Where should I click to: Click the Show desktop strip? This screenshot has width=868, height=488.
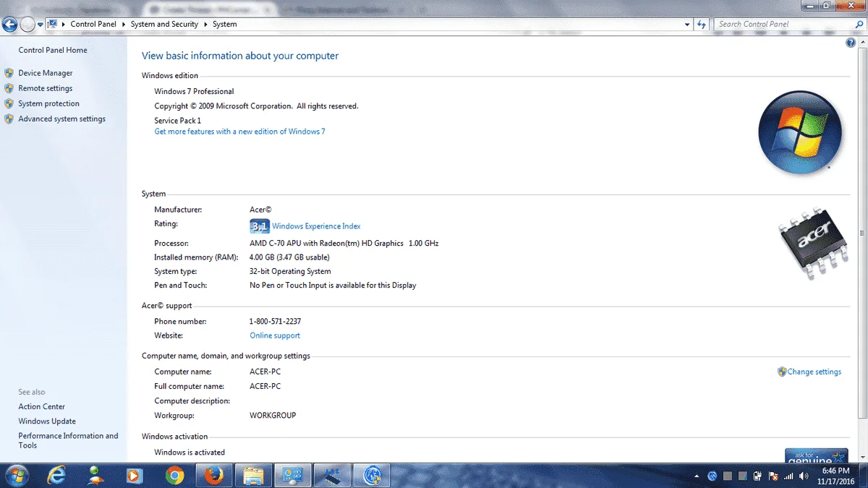pyautogui.click(x=864, y=475)
